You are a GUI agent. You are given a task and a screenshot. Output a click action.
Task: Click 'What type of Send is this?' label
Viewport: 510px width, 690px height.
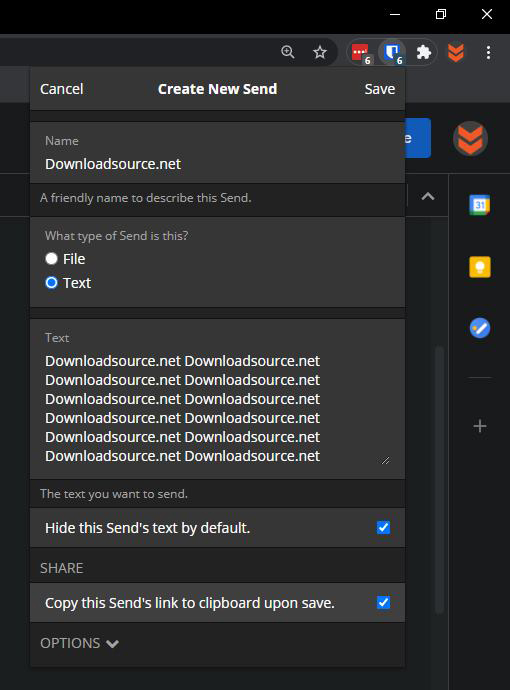point(117,236)
